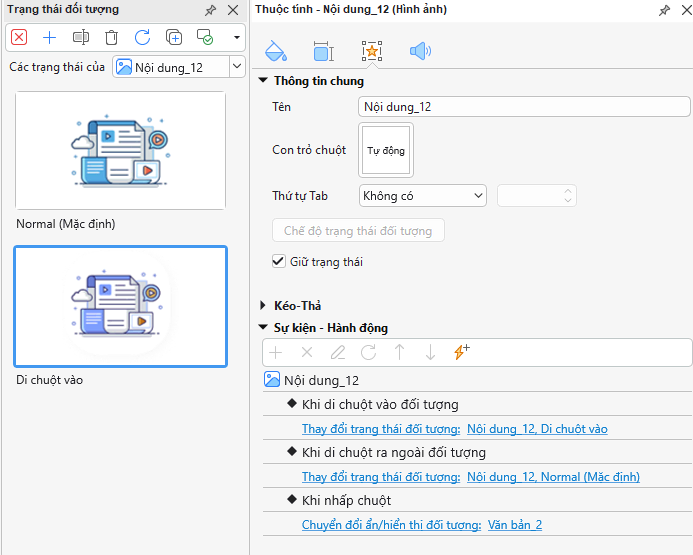Open the Các trạng thái của object dropdown
The width and height of the screenshot is (693, 555).
[178, 67]
